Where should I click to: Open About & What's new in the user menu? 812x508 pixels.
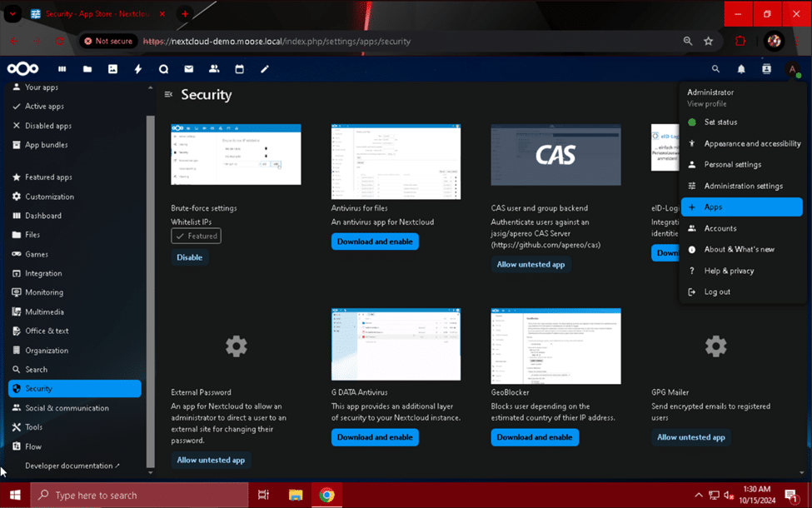741,250
